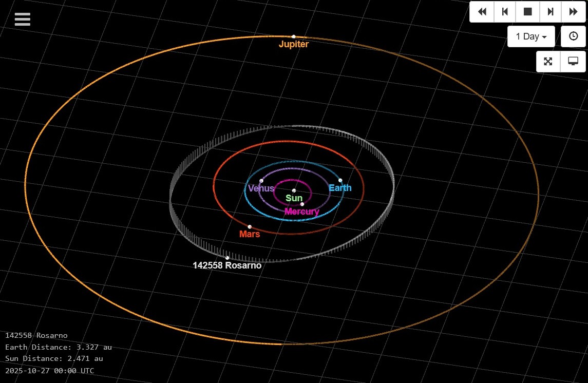Screen dimensions: 588x383
Task: Click the Sun marker at the center
Action: tap(294, 190)
